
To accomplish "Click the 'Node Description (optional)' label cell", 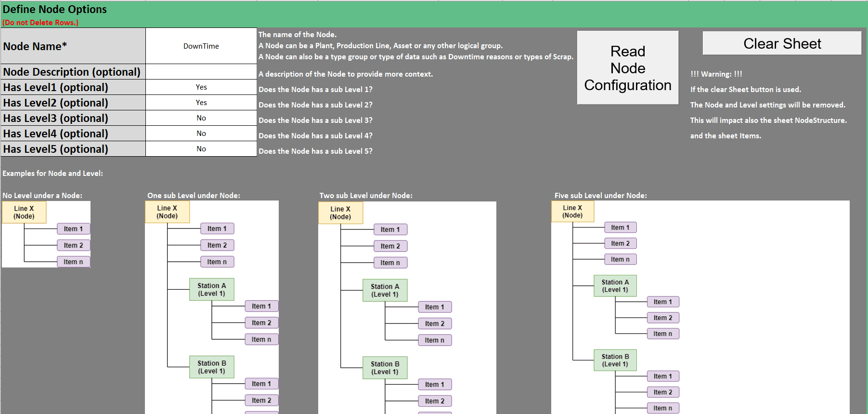I will point(73,72).
